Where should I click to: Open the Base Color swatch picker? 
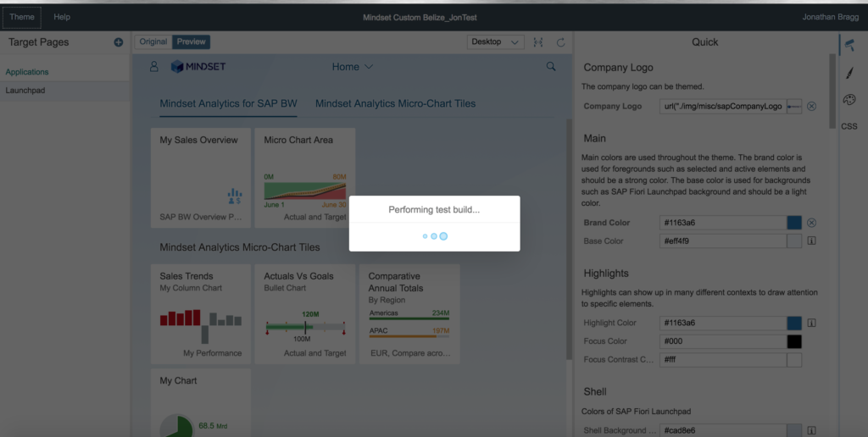click(x=794, y=241)
